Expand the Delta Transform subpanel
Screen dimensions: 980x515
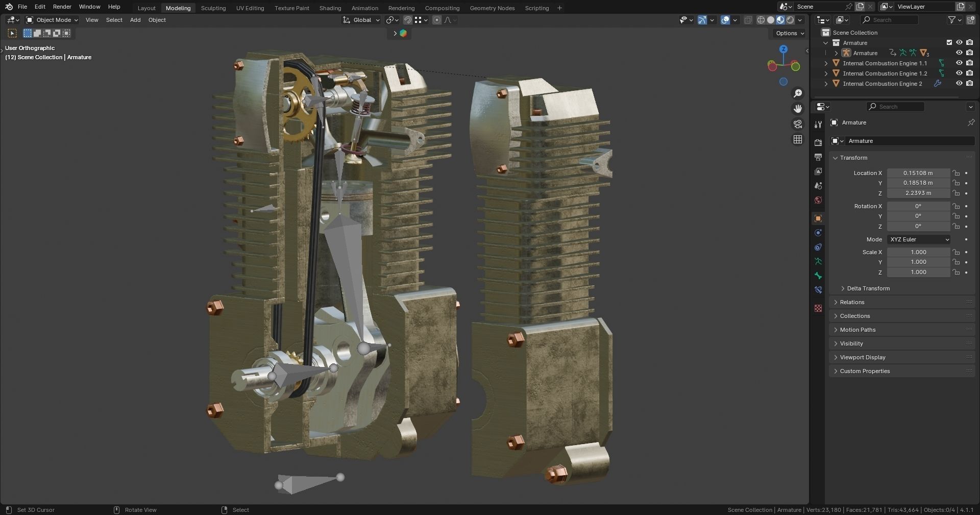[x=868, y=288]
